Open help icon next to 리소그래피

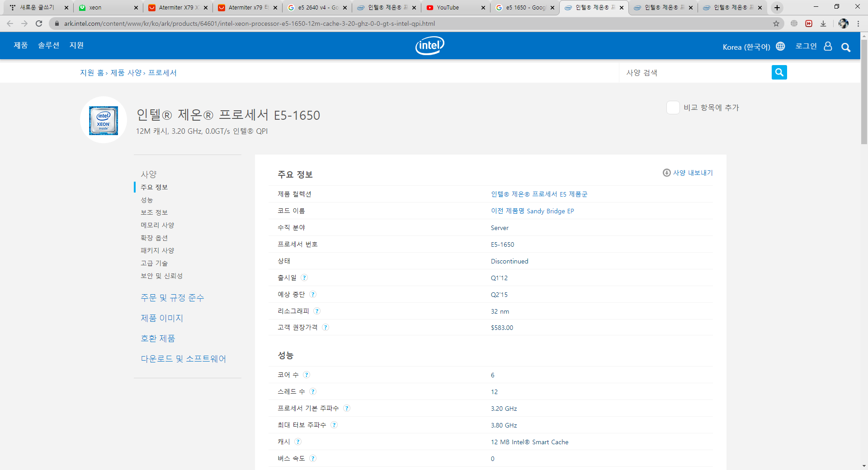317,311
